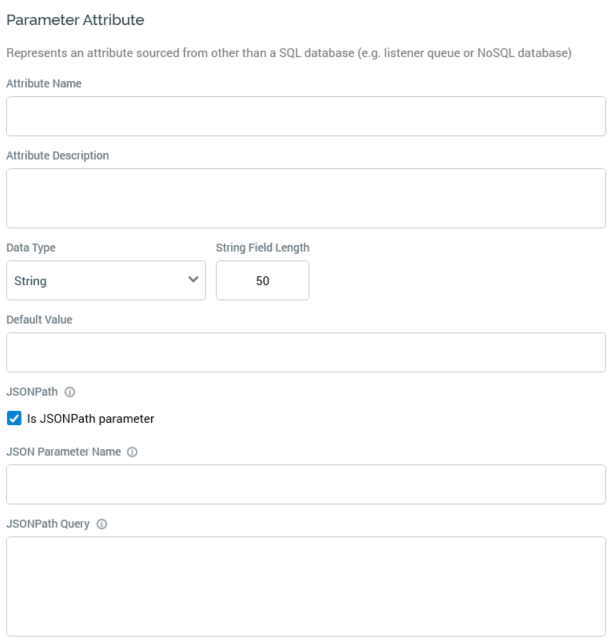The width and height of the screenshot is (611, 641).
Task: Click into the Default Value field
Action: [305, 352]
